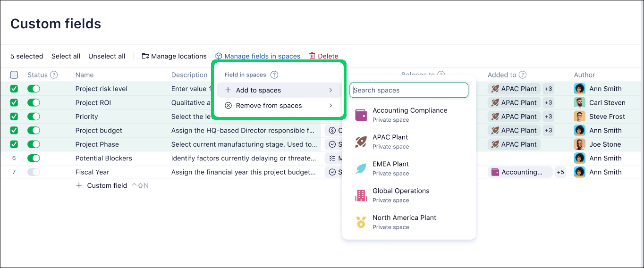The width and height of the screenshot is (644, 268).
Task: Click Steve Frost avatar
Action: coord(580,117)
